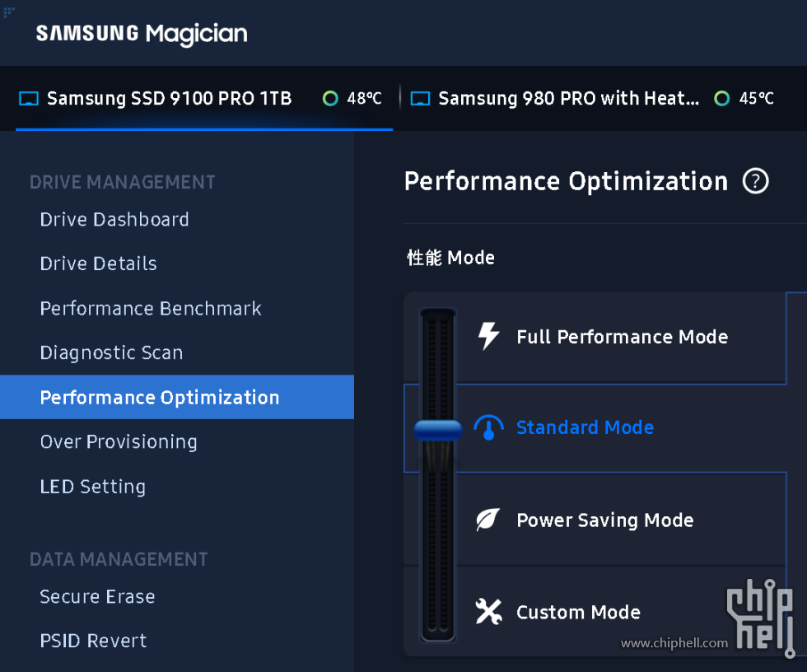Viewport: 807px width, 672px height.
Task: Choose Full Performance Mode option
Action: click(622, 337)
